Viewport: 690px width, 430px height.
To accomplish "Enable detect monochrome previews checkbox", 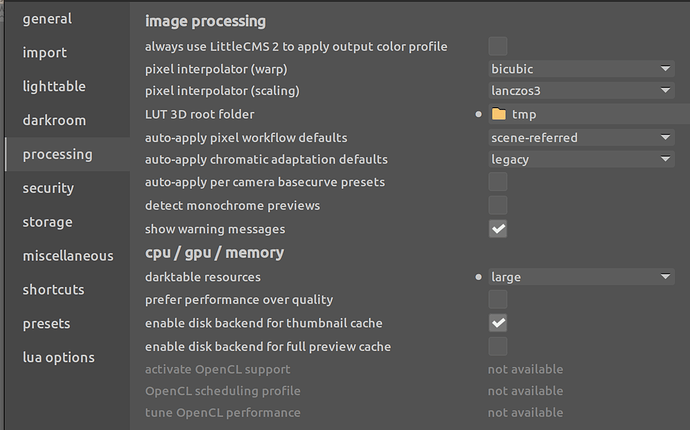I will [x=497, y=205].
